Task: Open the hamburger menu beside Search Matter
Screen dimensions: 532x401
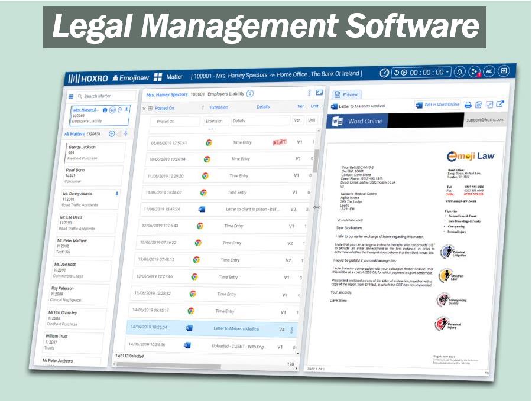Action: tap(71, 97)
